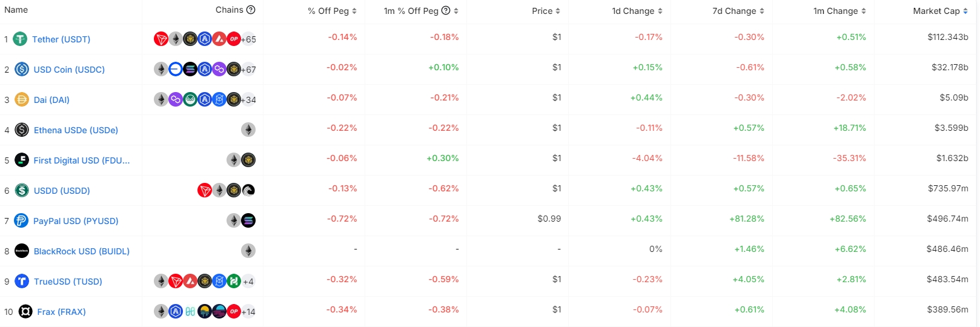Open First Digital USD details link
Image resolution: width=980 pixels, height=327 pixels.
[82, 160]
